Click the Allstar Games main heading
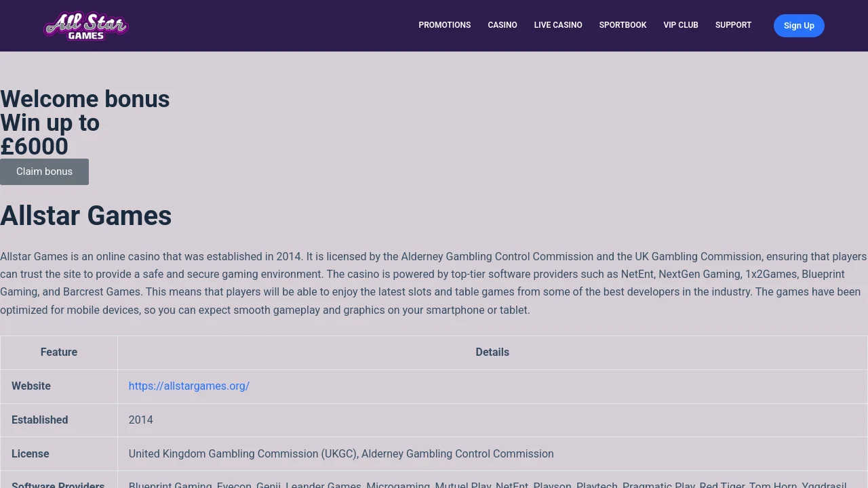 tap(86, 216)
